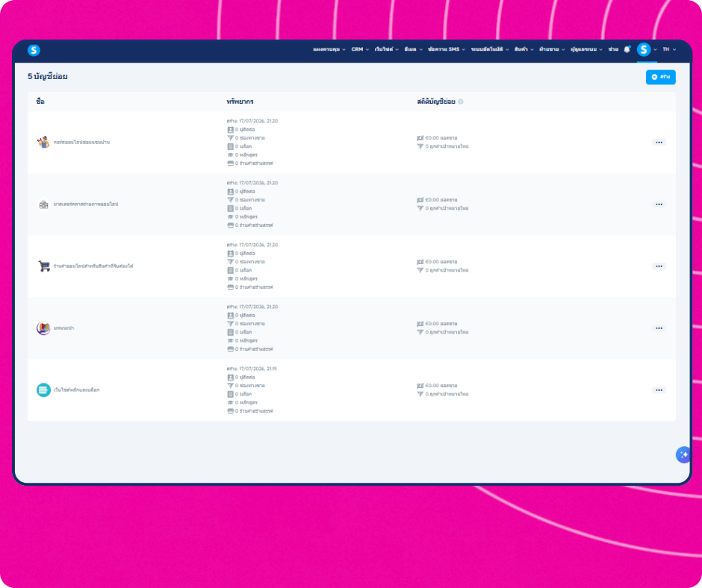The height and width of the screenshot is (588, 702).
Task: Click the sales money icon in book row
Action: click(420, 324)
